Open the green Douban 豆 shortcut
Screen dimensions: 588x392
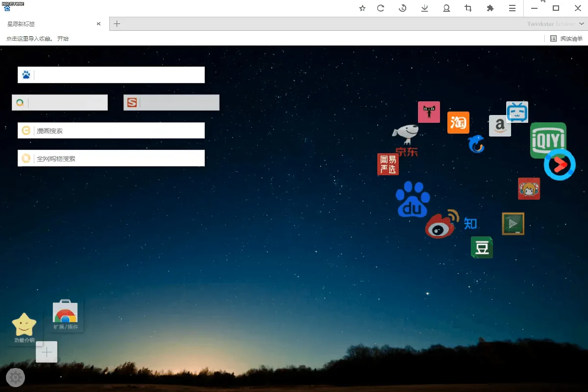(482, 247)
